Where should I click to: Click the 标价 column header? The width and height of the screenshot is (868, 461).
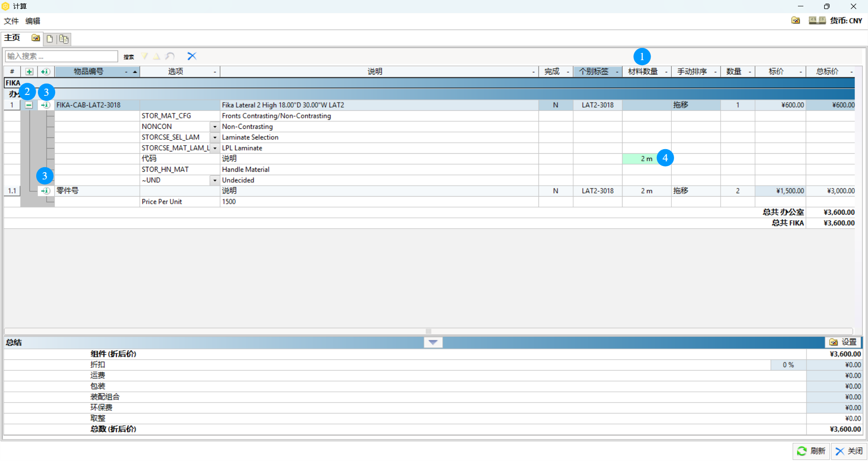[780, 71]
